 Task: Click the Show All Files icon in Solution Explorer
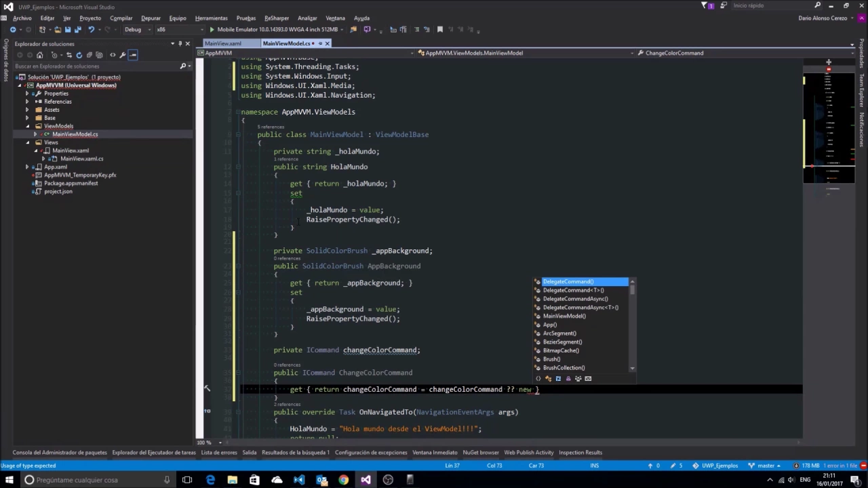(x=99, y=55)
